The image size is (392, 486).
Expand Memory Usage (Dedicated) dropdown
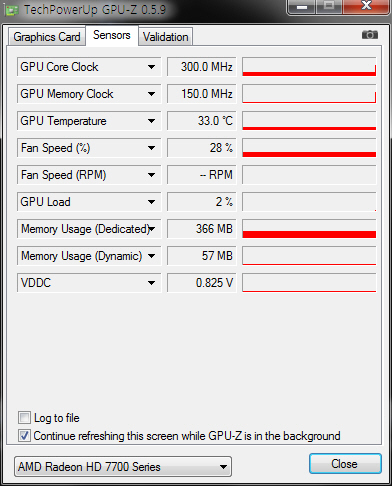[151, 229]
